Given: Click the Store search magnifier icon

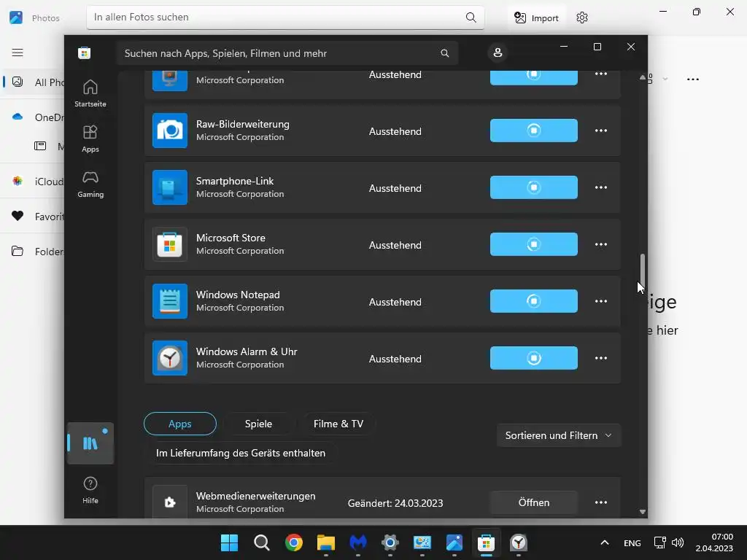Looking at the screenshot, I should point(444,53).
